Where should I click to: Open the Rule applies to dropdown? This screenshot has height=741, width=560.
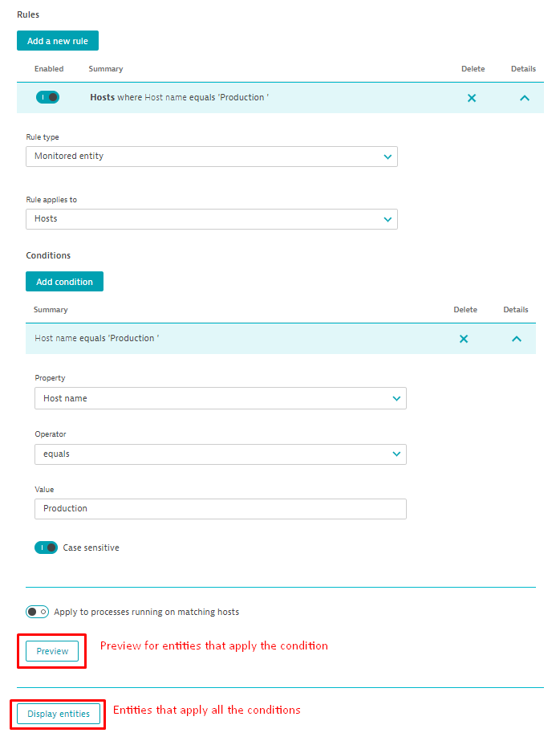[211, 218]
